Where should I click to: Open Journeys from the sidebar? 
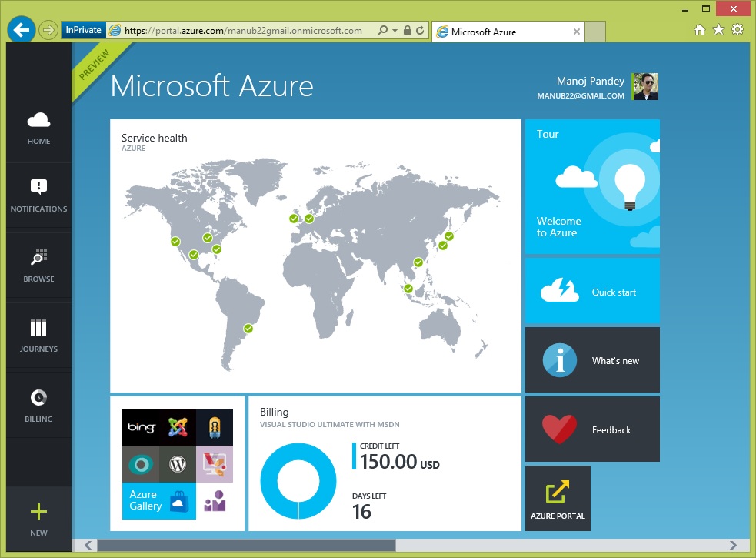[x=38, y=329]
